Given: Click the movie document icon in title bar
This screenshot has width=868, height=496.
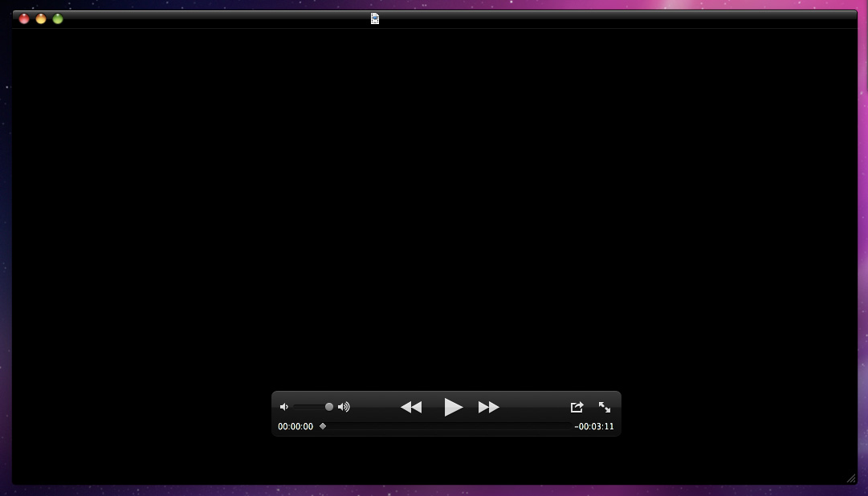Looking at the screenshot, I should (375, 18).
